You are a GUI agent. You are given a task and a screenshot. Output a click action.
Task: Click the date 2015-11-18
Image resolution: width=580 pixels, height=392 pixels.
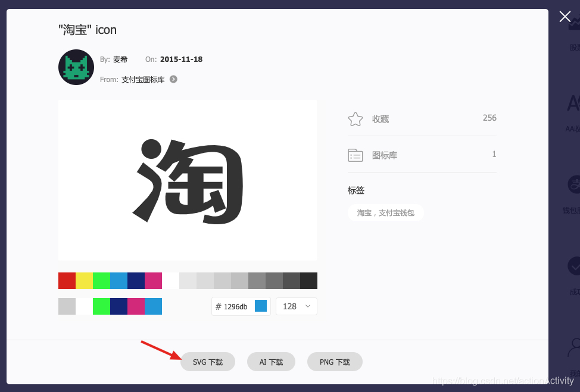[181, 59]
